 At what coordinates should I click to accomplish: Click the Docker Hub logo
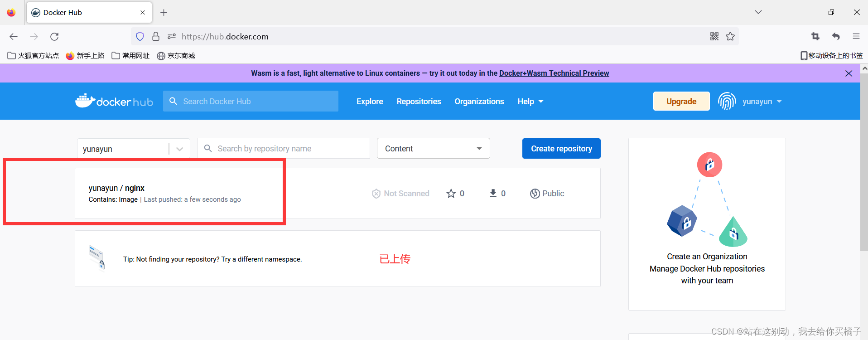coord(114,101)
